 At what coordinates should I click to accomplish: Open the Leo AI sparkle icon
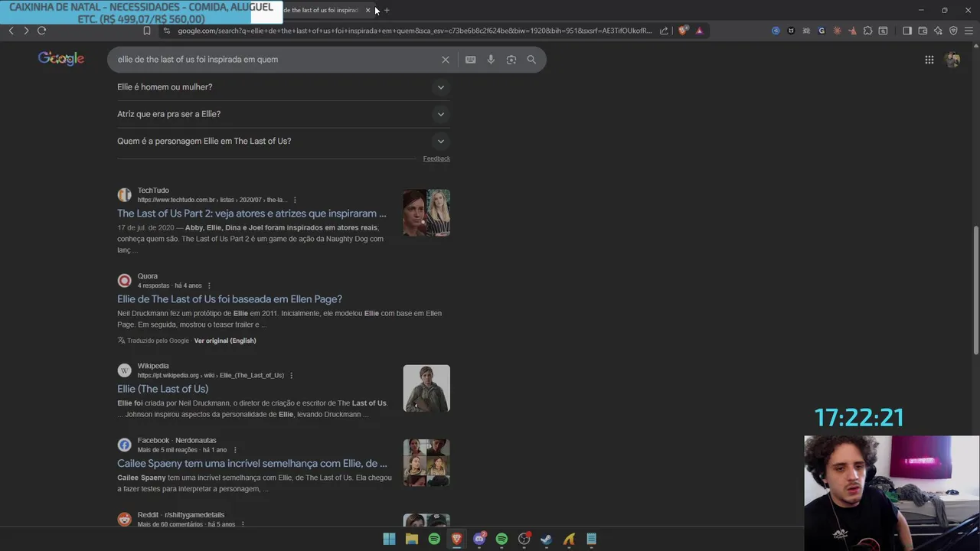coord(938,31)
